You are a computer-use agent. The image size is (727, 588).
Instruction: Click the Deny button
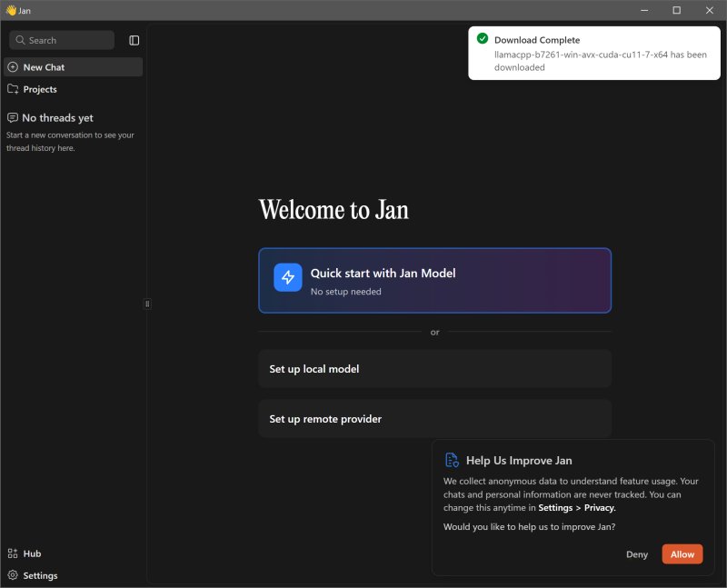click(x=637, y=554)
